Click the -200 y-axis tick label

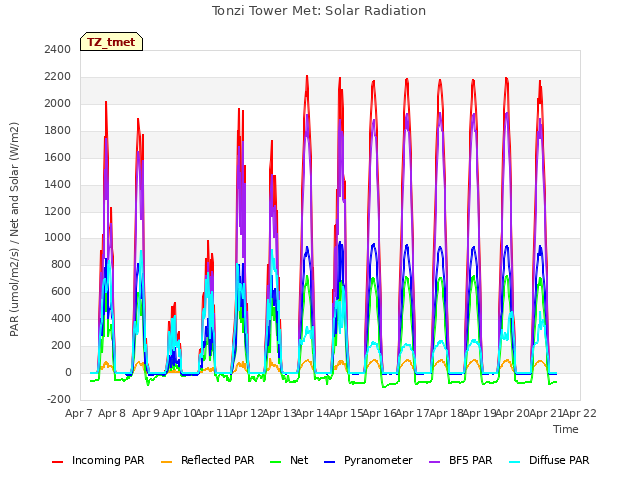(x=59, y=399)
